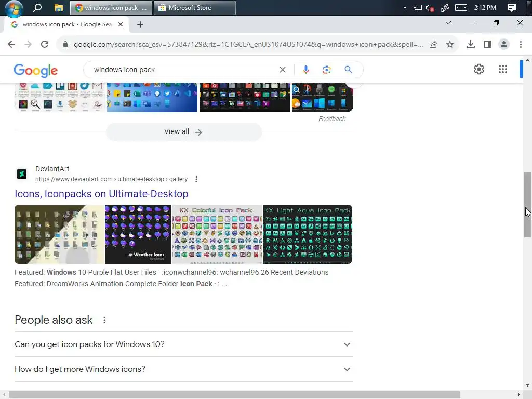This screenshot has width=532, height=399.
Task: Reload the Google search page
Action: [x=45, y=44]
